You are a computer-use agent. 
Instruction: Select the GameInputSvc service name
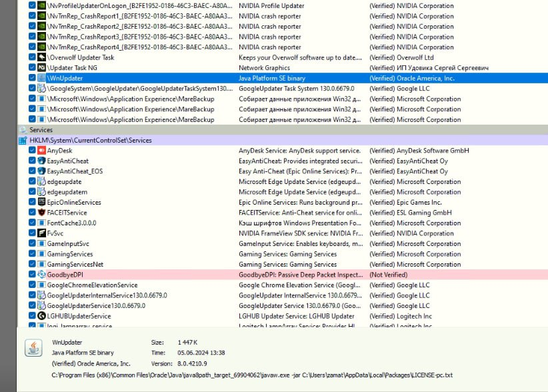click(x=68, y=243)
